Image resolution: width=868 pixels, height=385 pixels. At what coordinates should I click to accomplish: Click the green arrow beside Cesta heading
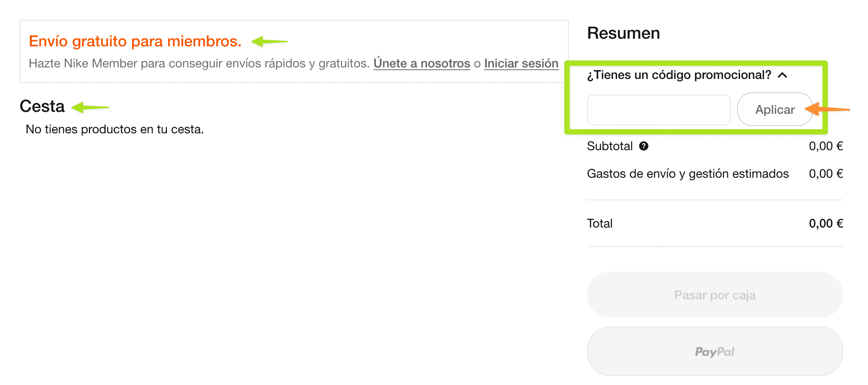(x=90, y=107)
